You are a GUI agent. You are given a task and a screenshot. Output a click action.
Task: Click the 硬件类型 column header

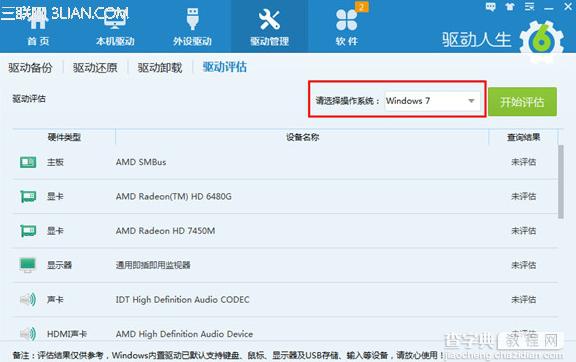point(64,137)
